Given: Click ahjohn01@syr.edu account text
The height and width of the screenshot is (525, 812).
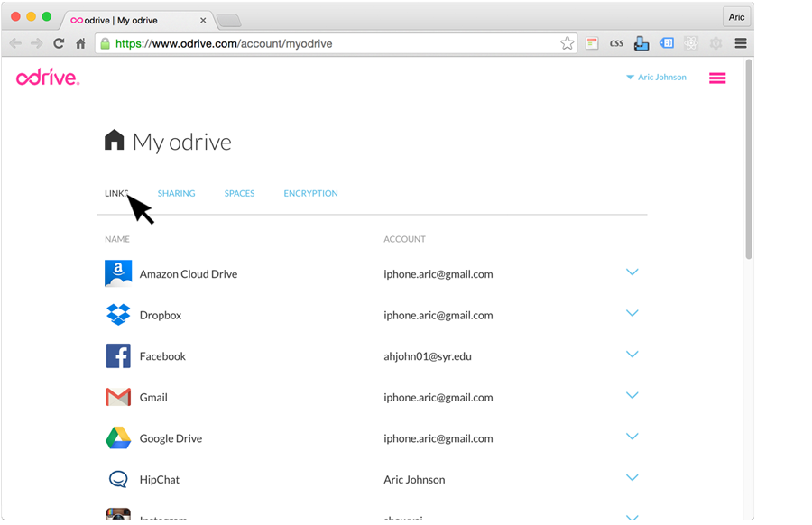Looking at the screenshot, I should (428, 356).
